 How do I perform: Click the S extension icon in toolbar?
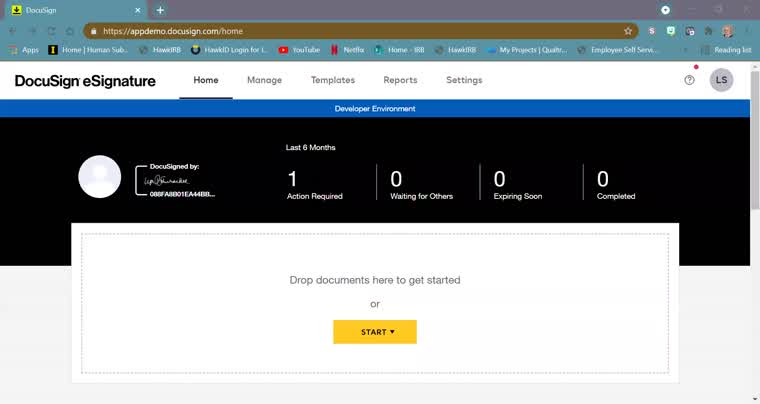tap(652, 31)
